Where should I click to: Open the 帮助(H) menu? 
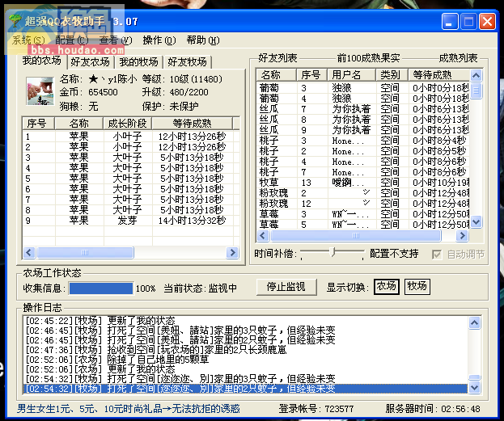coord(203,40)
